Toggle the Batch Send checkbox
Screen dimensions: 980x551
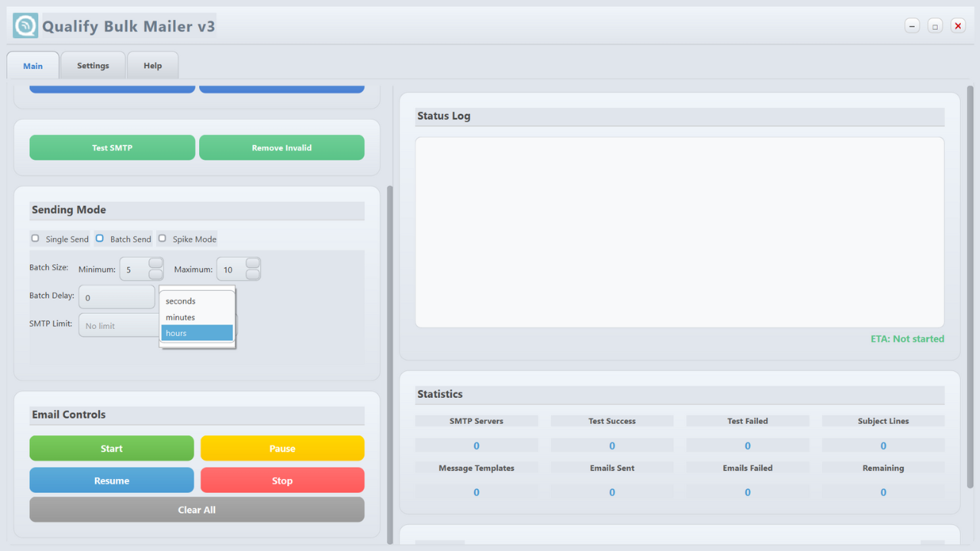coord(100,239)
